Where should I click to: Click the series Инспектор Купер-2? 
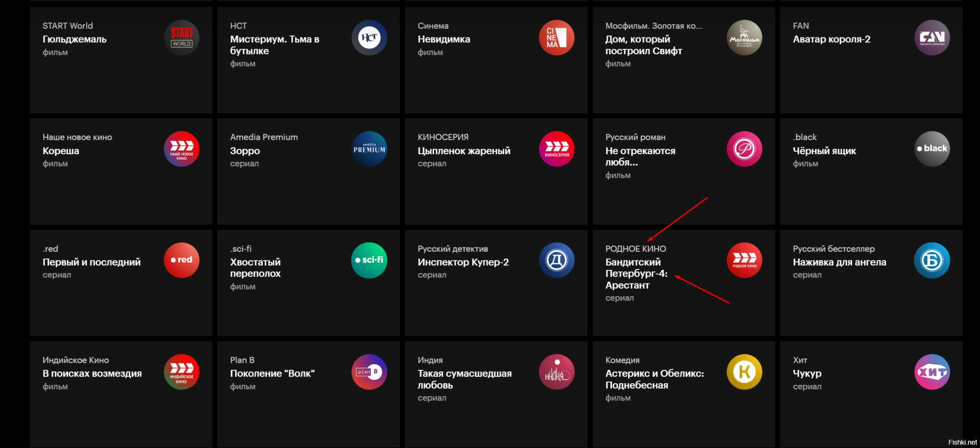pos(463,262)
